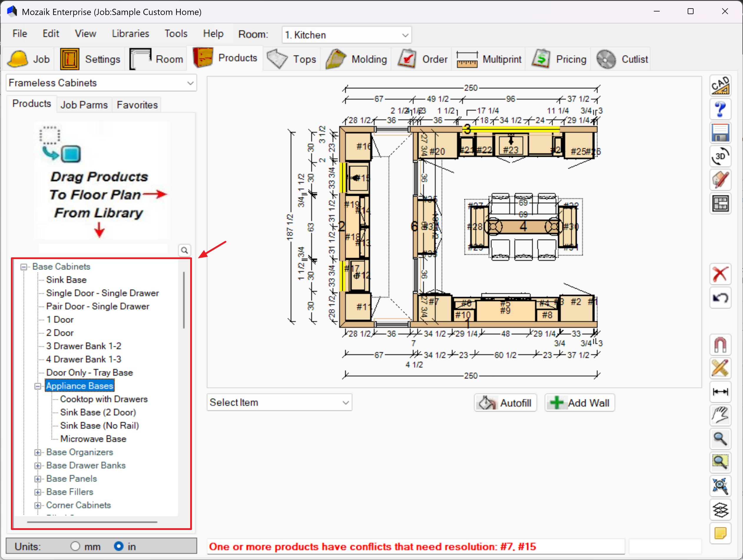The width and height of the screenshot is (743, 560).
Task: Select the mm units radio button
Action: click(x=75, y=546)
